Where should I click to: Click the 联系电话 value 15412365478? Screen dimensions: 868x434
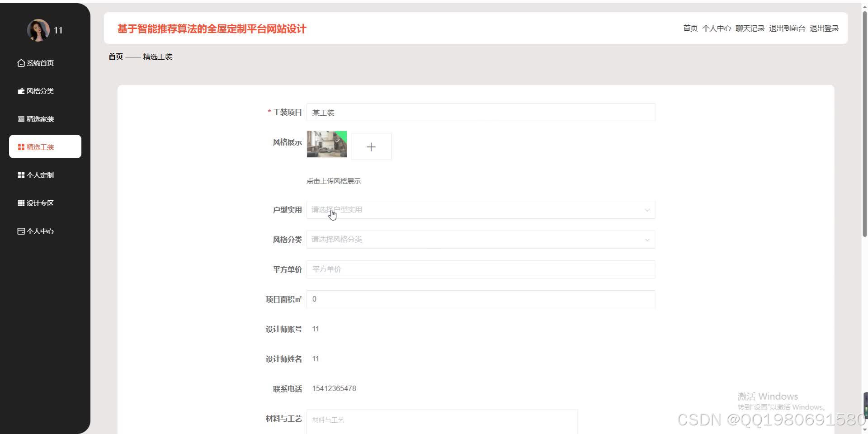pyautogui.click(x=334, y=389)
